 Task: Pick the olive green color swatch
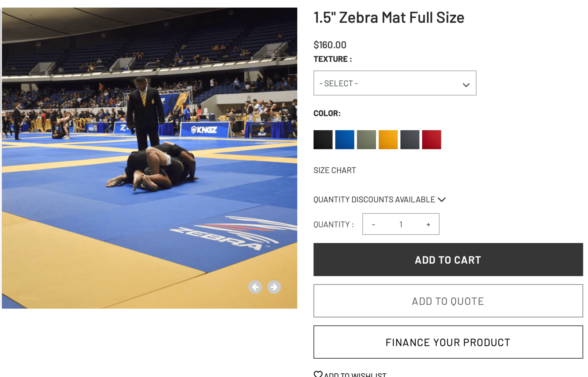click(x=366, y=139)
